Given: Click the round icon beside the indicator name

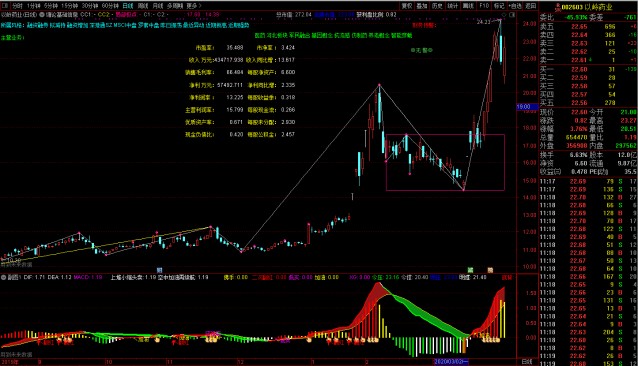Looking at the screenshot, I should [42, 15].
